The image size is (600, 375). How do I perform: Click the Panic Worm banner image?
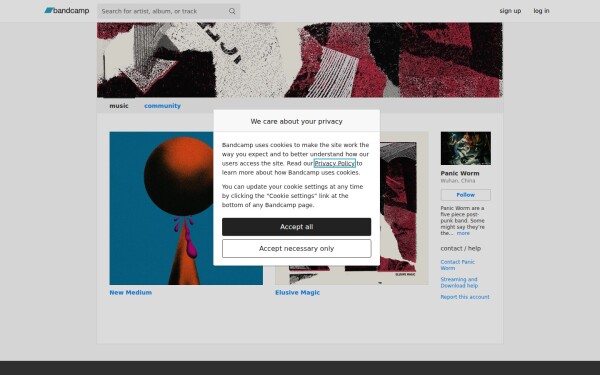(x=300, y=60)
